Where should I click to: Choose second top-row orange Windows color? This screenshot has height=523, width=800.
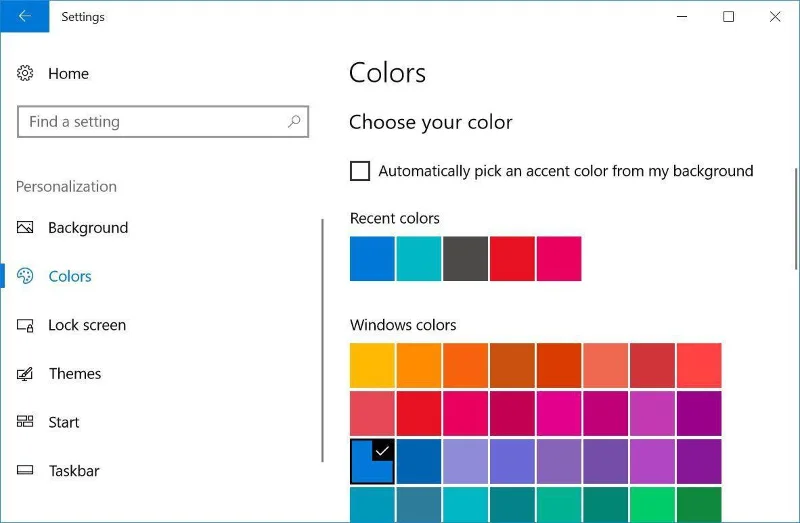(419, 365)
